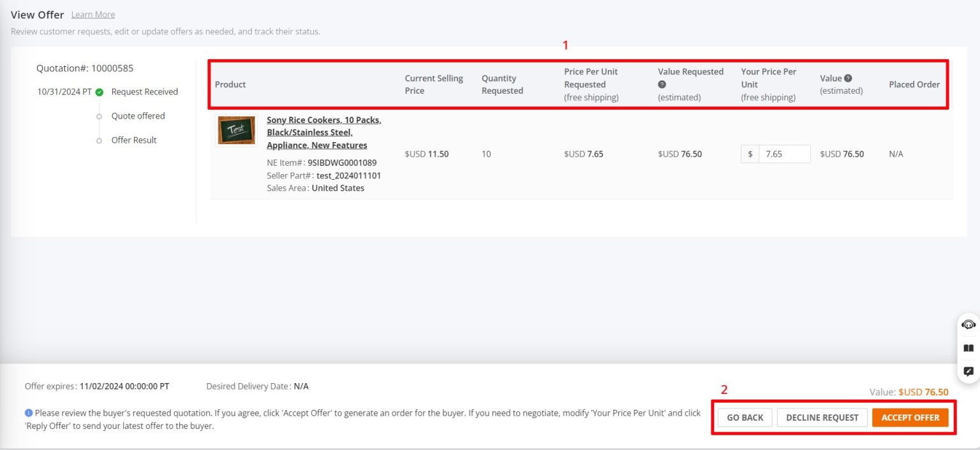
Task: Click the help icon beside Value Requested
Action: [x=662, y=83]
